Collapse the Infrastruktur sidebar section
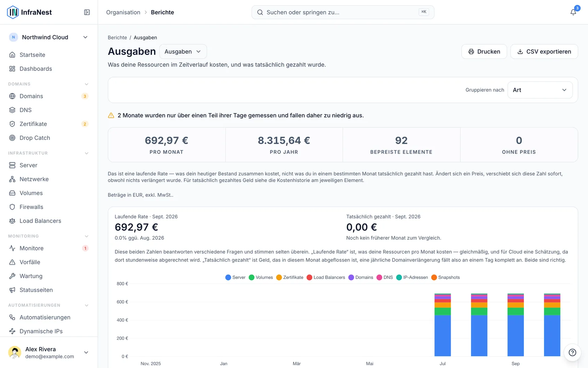The image size is (588, 368). click(87, 153)
